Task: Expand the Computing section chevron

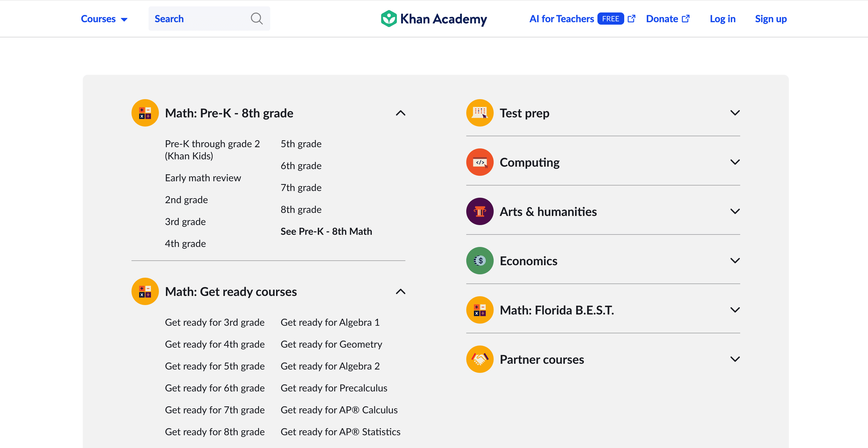Action: click(735, 162)
